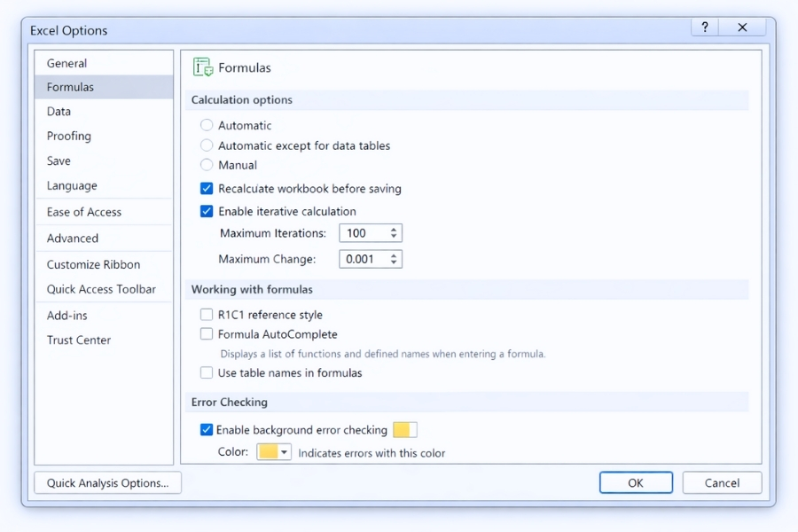Click the yellow error indicator color swatch

pos(404,429)
